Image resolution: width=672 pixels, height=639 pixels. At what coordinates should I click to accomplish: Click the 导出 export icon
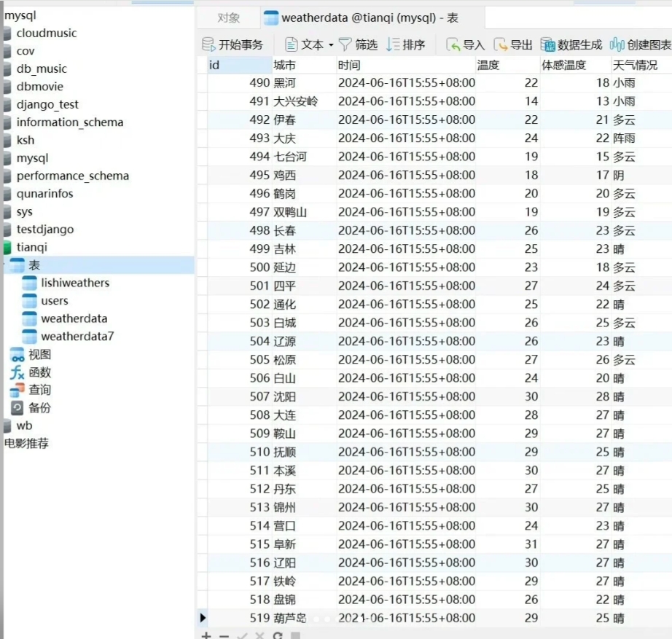coord(500,44)
